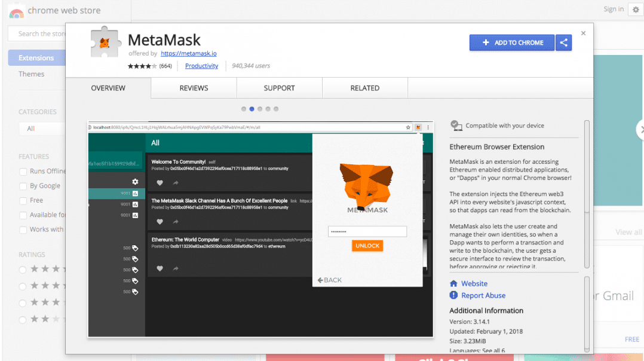Select the fourth screenshot carousel dot

(x=268, y=109)
